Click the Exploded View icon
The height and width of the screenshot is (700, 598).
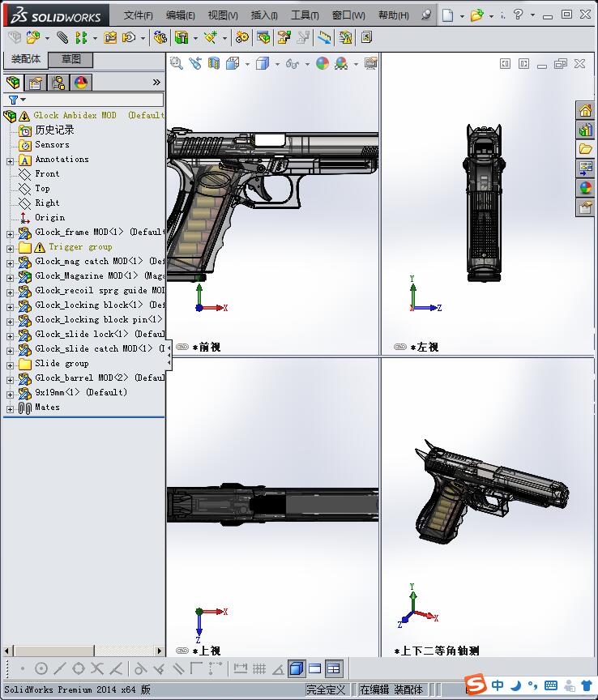pyautogui.click(x=284, y=37)
